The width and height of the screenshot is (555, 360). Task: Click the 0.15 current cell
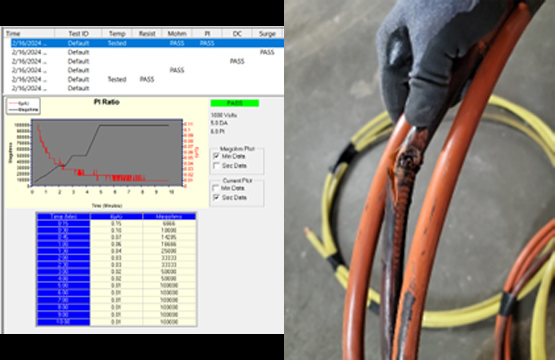point(116,223)
